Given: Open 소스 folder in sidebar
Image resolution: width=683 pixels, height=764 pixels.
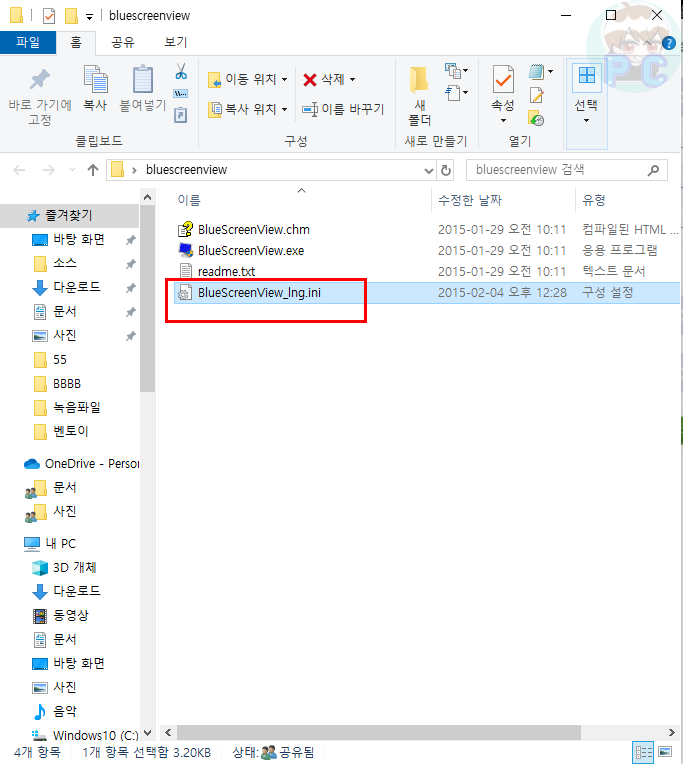Looking at the screenshot, I should tap(64, 263).
